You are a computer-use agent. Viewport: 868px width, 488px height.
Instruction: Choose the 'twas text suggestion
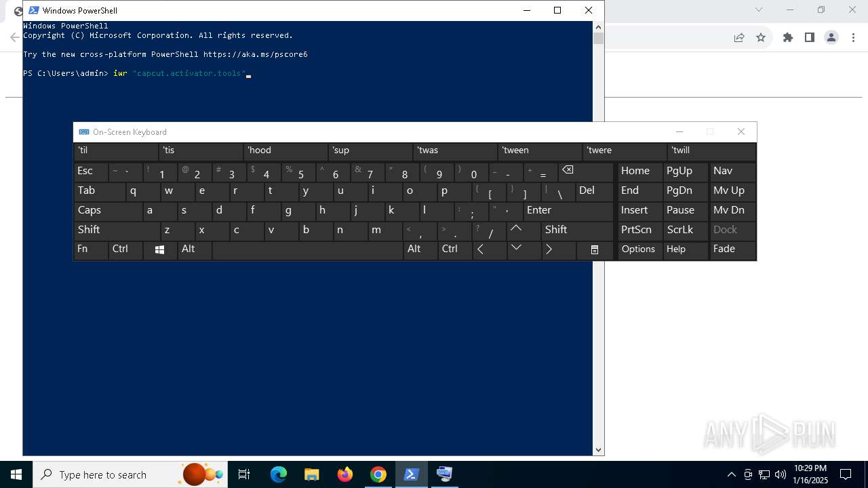click(x=455, y=151)
